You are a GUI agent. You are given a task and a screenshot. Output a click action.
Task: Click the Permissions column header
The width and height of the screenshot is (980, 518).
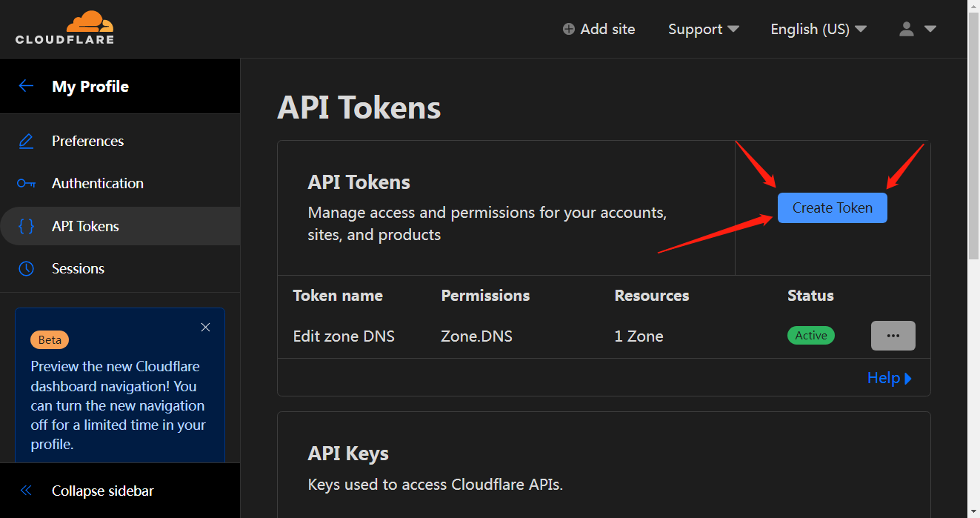485,296
